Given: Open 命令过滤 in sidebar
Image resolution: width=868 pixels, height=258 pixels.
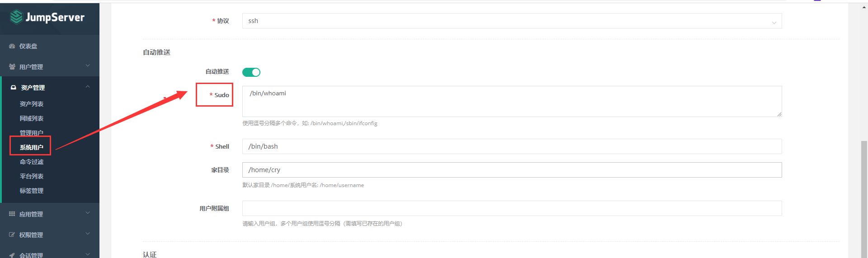Looking at the screenshot, I should tap(32, 162).
